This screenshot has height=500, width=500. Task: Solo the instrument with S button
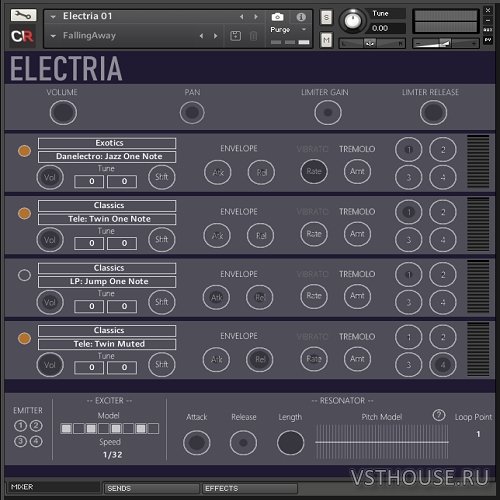coord(326,17)
